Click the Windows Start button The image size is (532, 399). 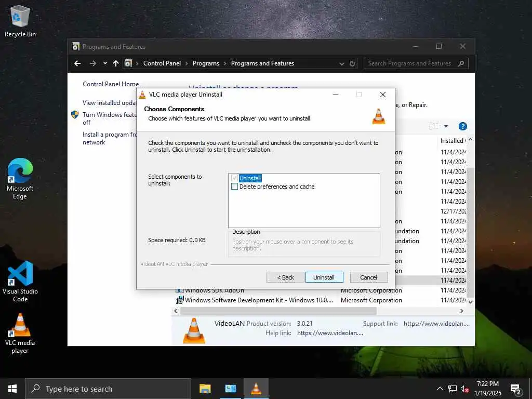[12, 389]
